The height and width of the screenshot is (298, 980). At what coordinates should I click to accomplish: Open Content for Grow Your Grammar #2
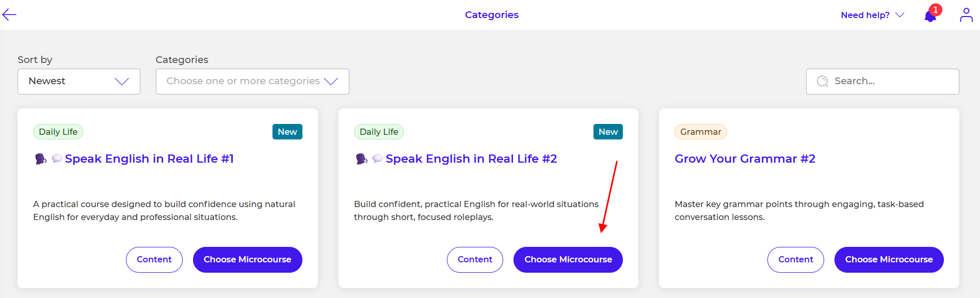795,259
